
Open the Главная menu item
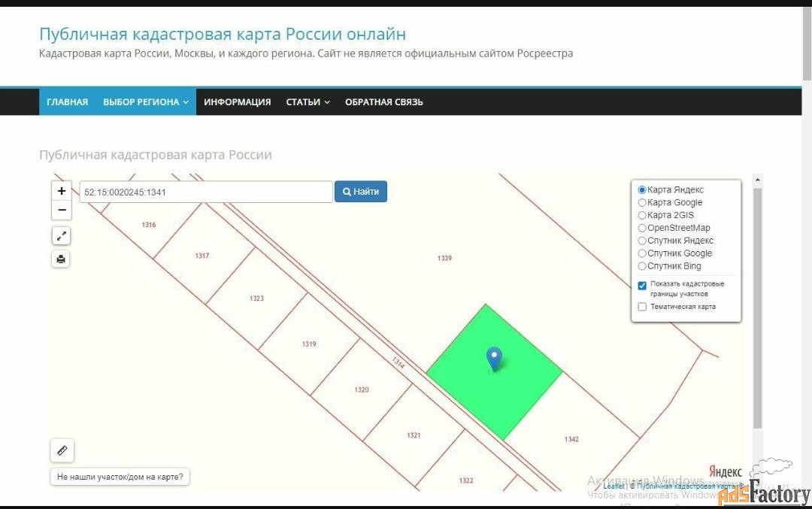67,102
